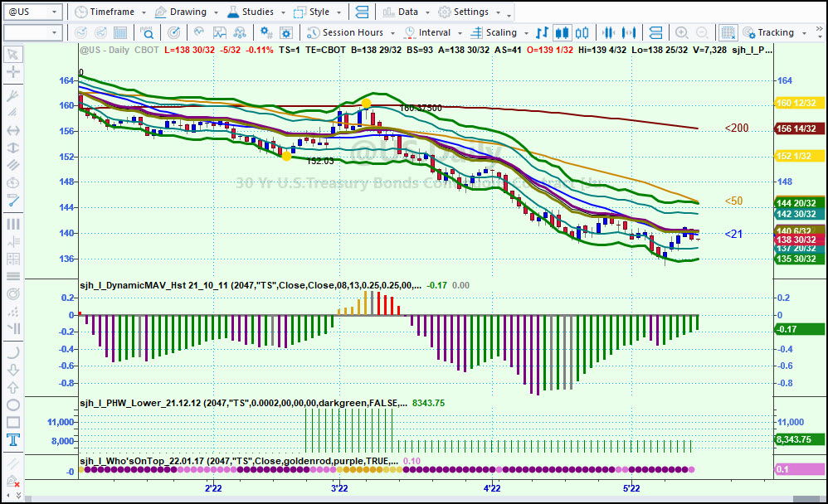Click the Interval button

[x=426, y=32]
